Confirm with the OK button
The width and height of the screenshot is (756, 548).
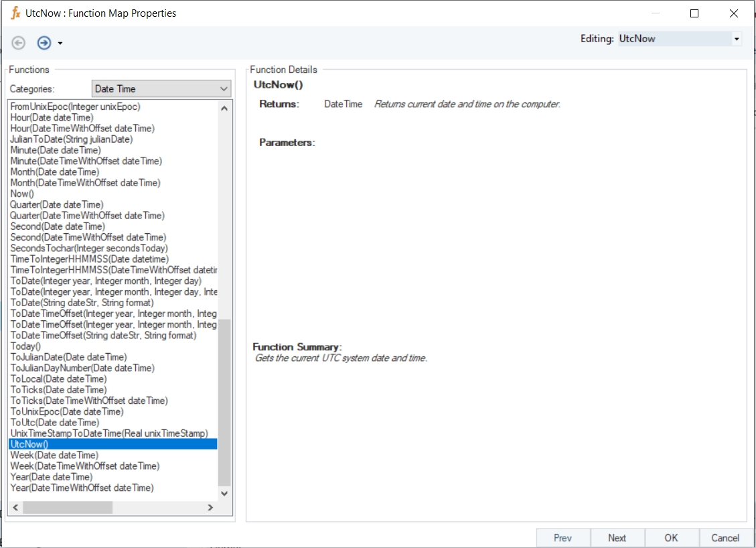pos(671,538)
